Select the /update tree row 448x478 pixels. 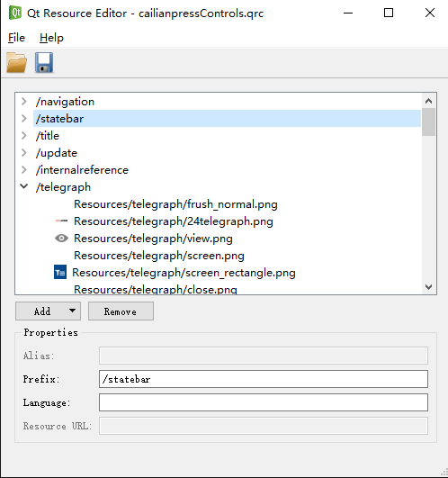click(x=227, y=153)
